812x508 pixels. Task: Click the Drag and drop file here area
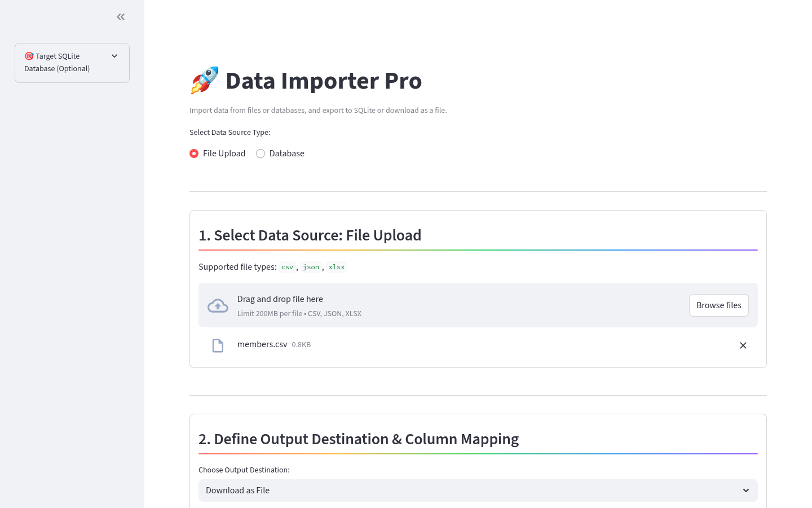pos(478,305)
